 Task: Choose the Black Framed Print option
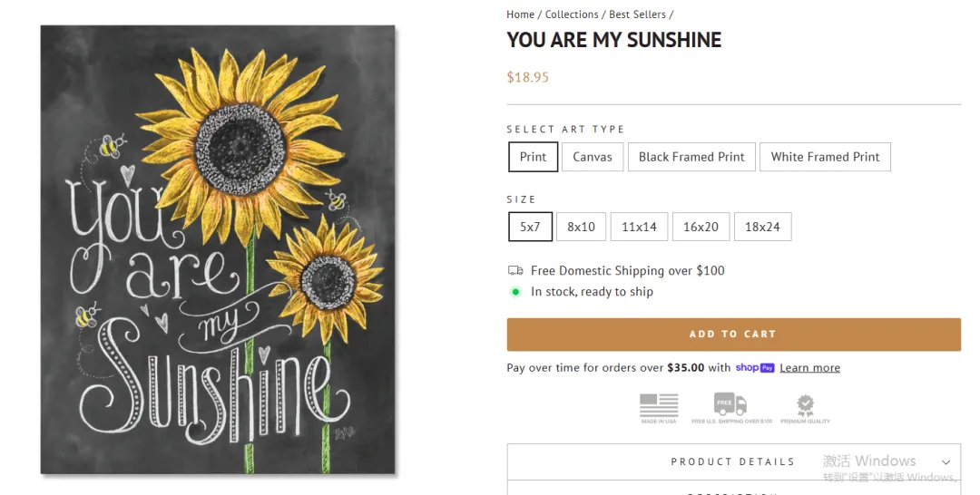[691, 157]
